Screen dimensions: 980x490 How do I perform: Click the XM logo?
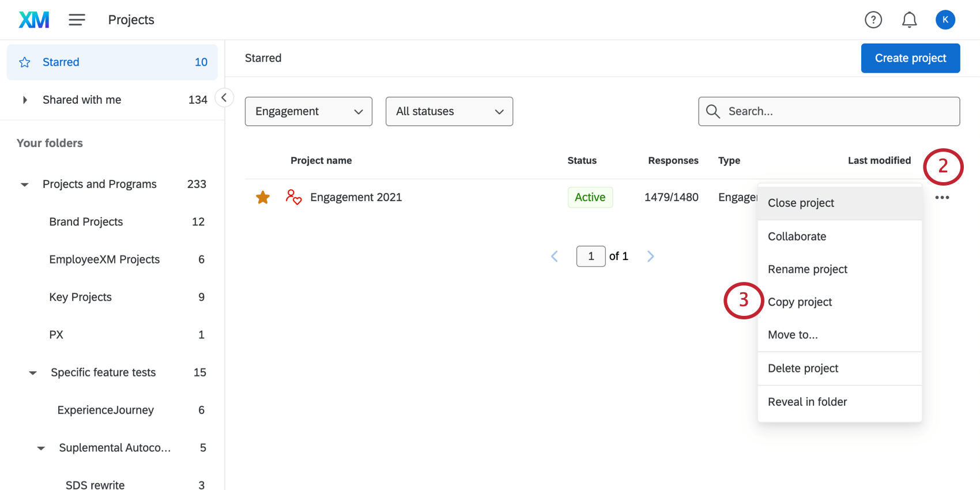point(33,19)
